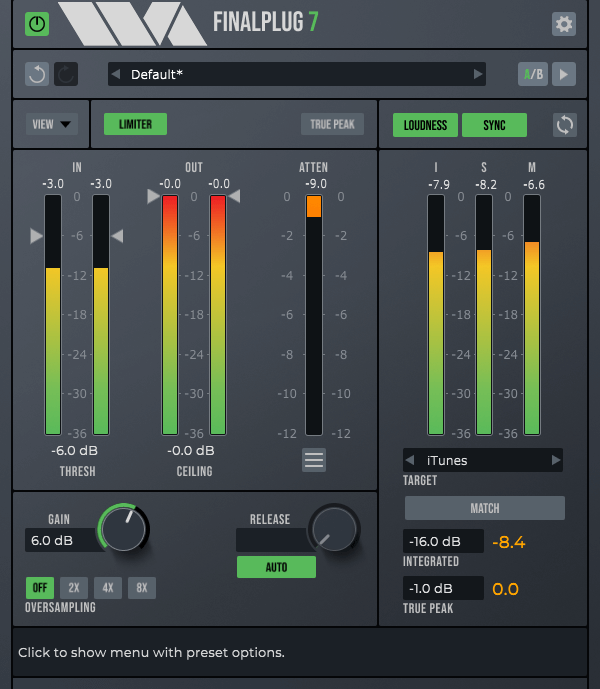Screen dimensions: 600x689
Task: Open settings with the gear icon
Action: [564, 24]
